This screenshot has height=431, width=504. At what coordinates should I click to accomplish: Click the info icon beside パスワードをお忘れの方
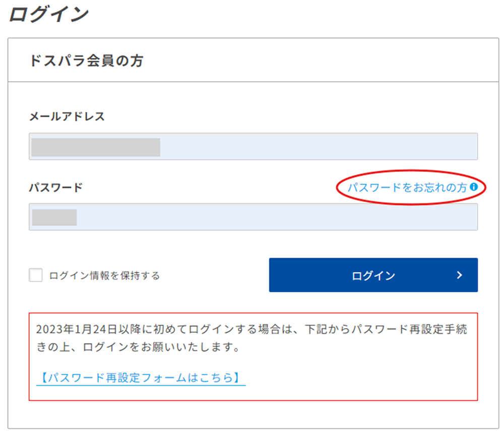(474, 187)
